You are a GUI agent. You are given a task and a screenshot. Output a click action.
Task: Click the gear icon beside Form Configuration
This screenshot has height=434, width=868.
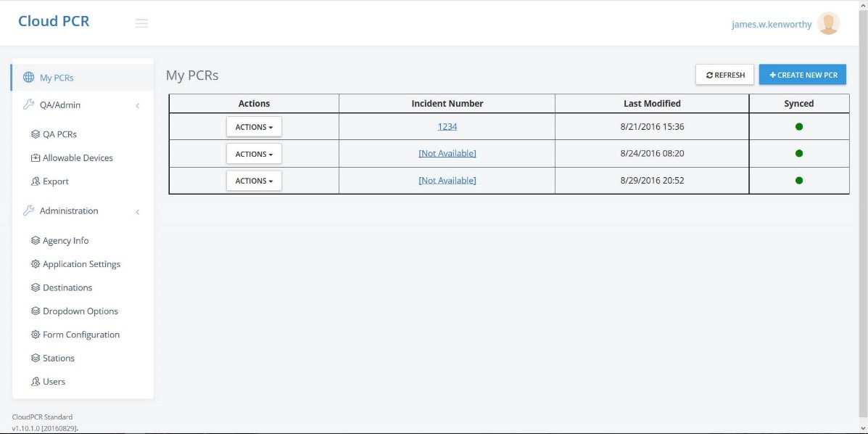click(36, 335)
